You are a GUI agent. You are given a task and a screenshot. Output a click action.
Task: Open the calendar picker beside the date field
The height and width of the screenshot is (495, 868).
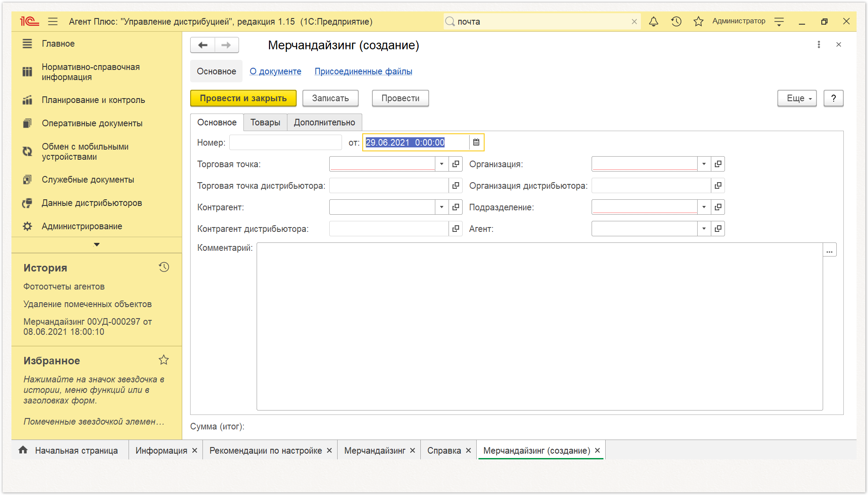[476, 142]
